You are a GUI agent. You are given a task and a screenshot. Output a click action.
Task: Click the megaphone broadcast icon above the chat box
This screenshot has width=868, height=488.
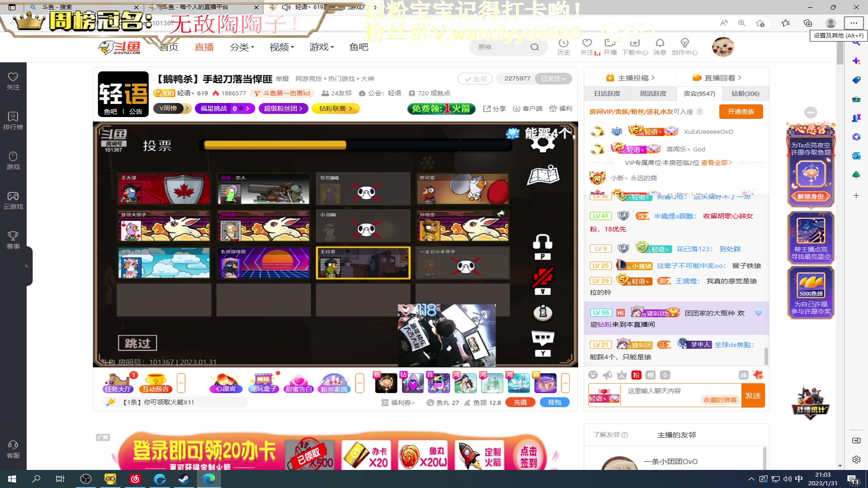[x=607, y=375]
